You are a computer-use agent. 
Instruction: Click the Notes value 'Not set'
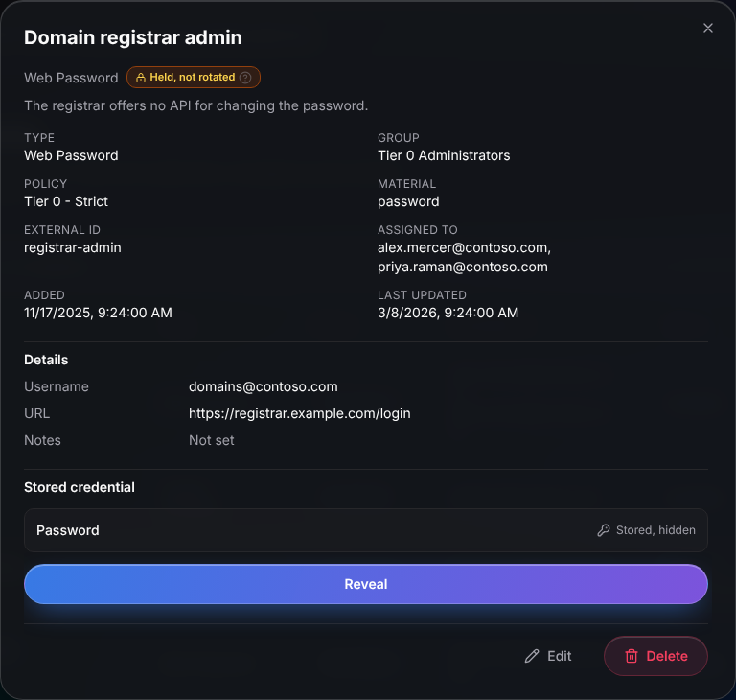[x=211, y=440]
